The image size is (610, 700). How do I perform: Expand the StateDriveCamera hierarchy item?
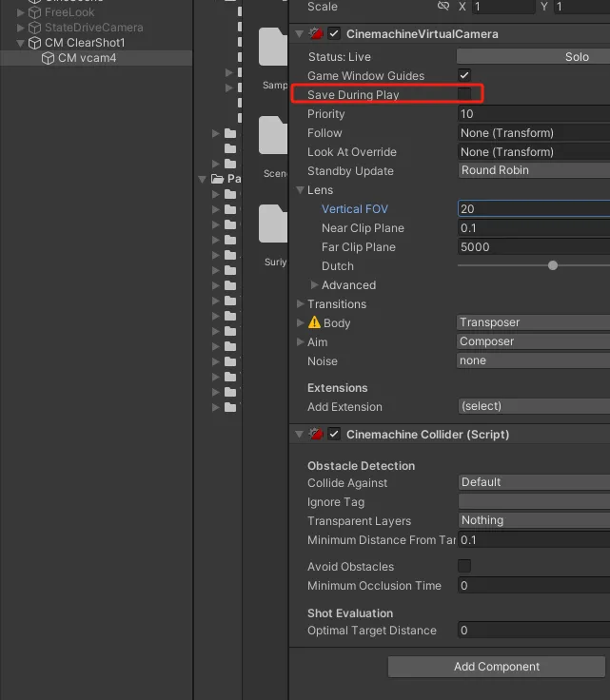[x=20, y=28]
